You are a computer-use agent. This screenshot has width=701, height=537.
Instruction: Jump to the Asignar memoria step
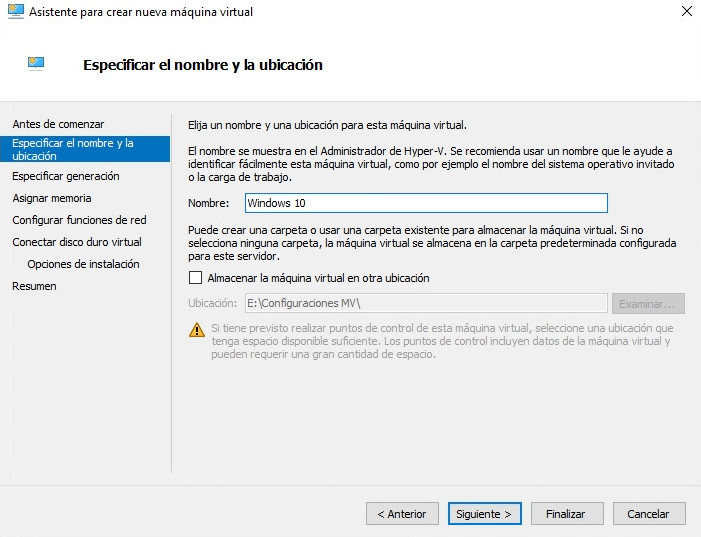point(51,198)
